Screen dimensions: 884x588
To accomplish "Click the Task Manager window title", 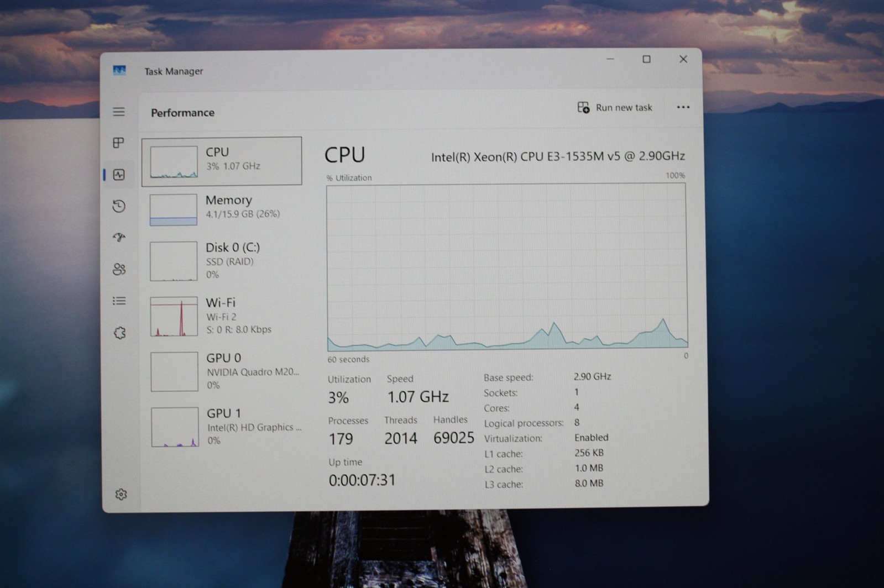I will pos(174,71).
